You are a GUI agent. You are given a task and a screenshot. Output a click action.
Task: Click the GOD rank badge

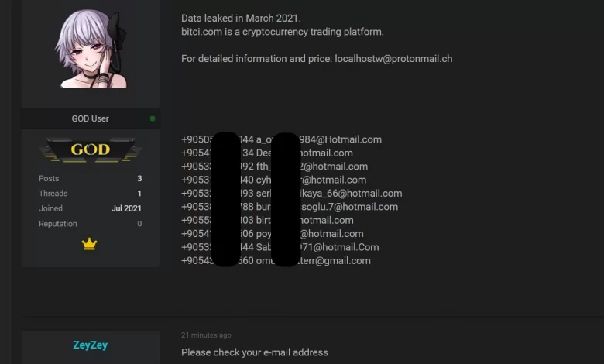91,149
